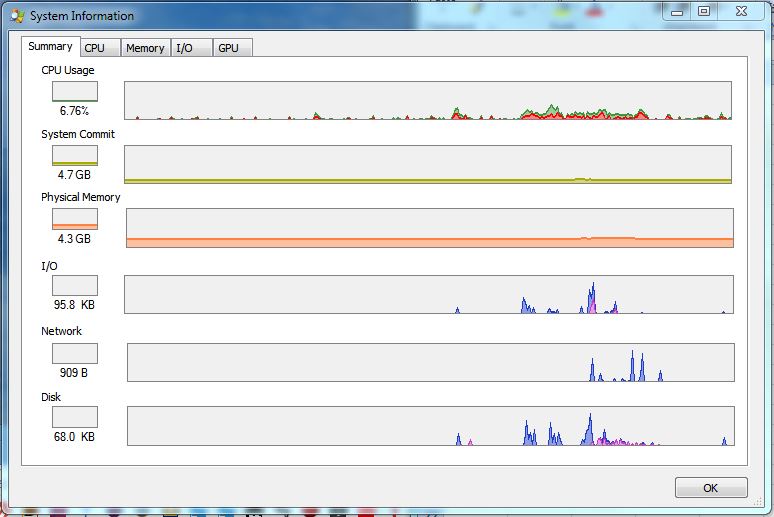Click the 95.8 KB I/O value
The height and width of the screenshot is (517, 774).
74,305
